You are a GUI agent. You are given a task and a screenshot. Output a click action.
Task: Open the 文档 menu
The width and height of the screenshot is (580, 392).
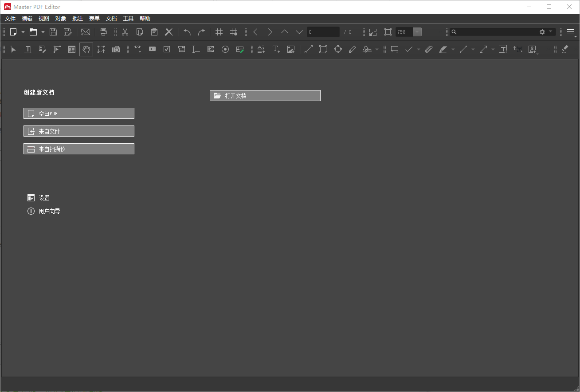(111, 18)
